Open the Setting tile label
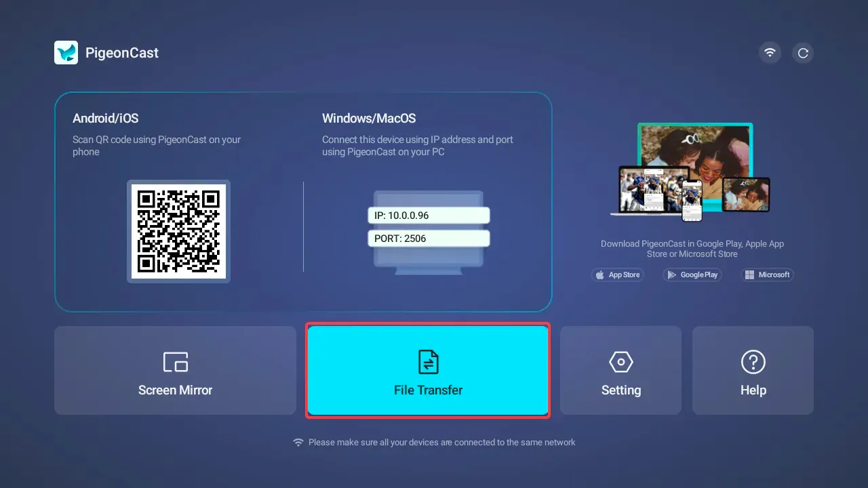Viewport: 868px width, 488px height. click(621, 390)
